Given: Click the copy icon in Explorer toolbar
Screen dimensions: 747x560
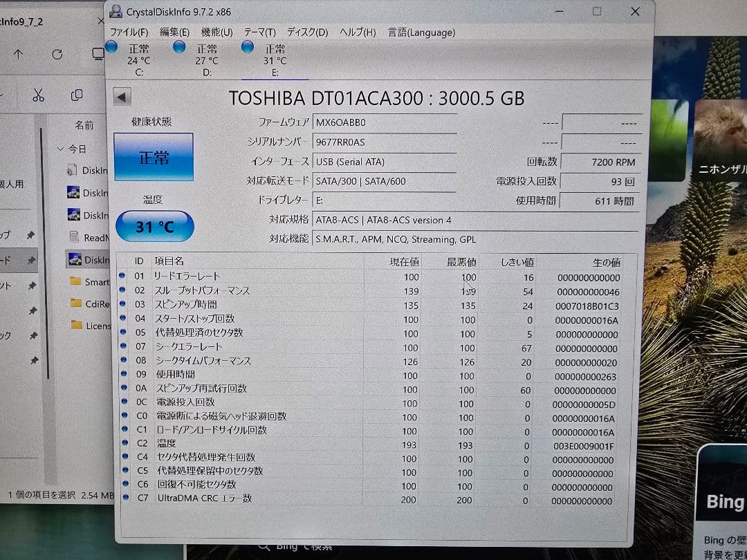Looking at the screenshot, I should click(x=77, y=95).
